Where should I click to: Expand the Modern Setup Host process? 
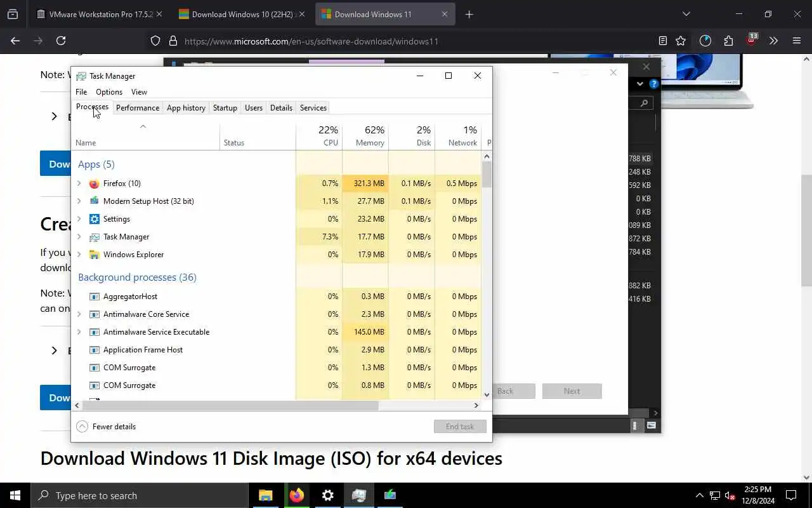[79, 201]
